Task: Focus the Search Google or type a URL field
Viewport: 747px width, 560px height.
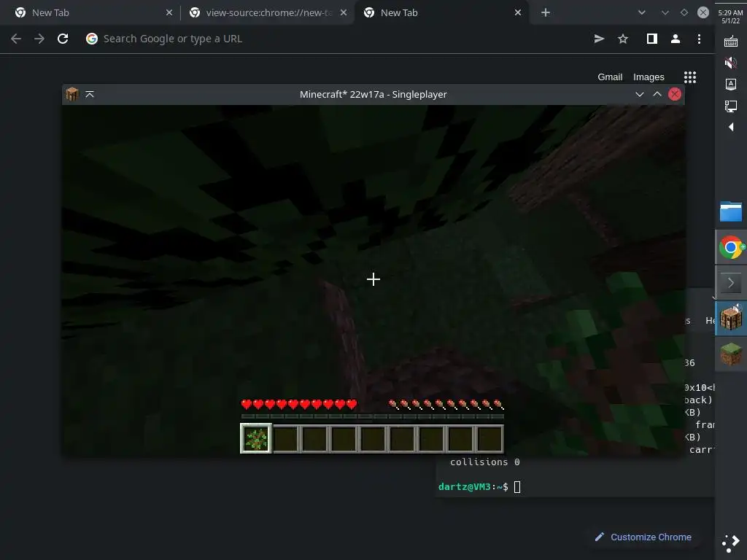Action: pos(333,39)
